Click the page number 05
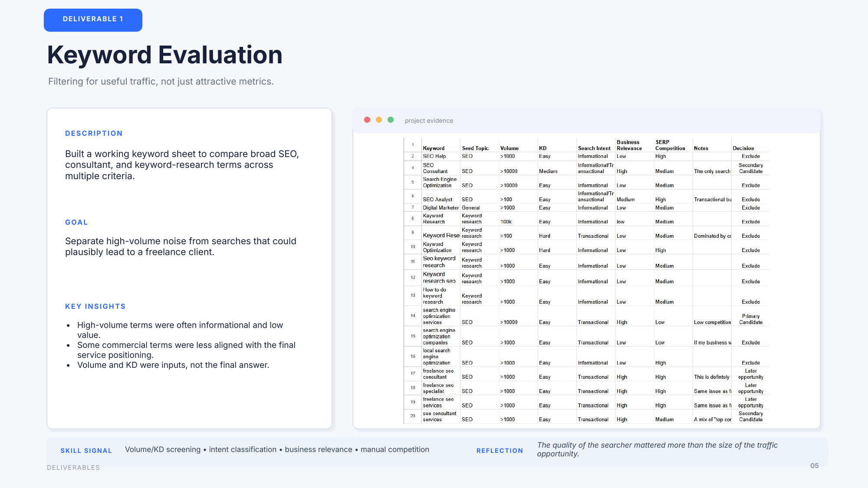 pos(815,465)
